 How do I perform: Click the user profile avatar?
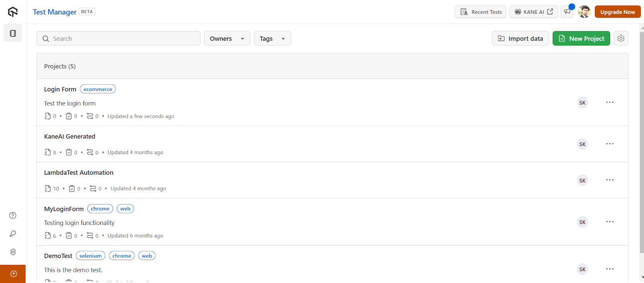point(584,12)
